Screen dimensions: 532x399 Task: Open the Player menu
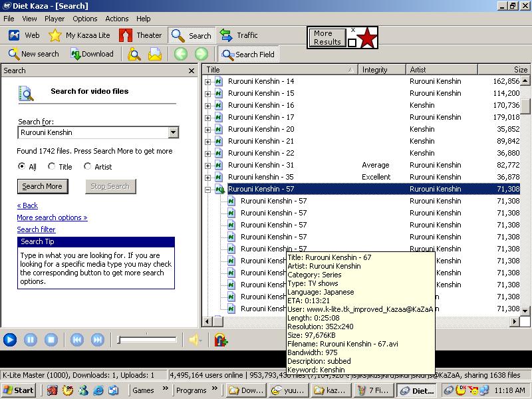55,19
